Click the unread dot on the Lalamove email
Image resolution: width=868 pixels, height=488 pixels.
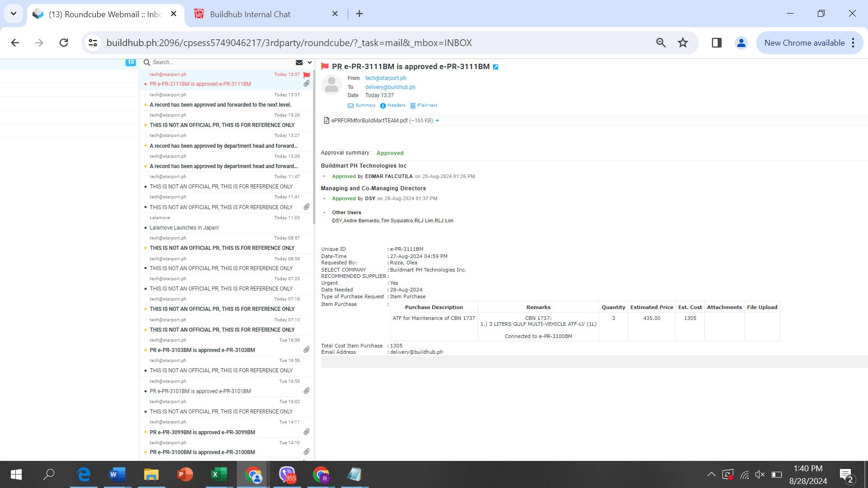click(146, 228)
